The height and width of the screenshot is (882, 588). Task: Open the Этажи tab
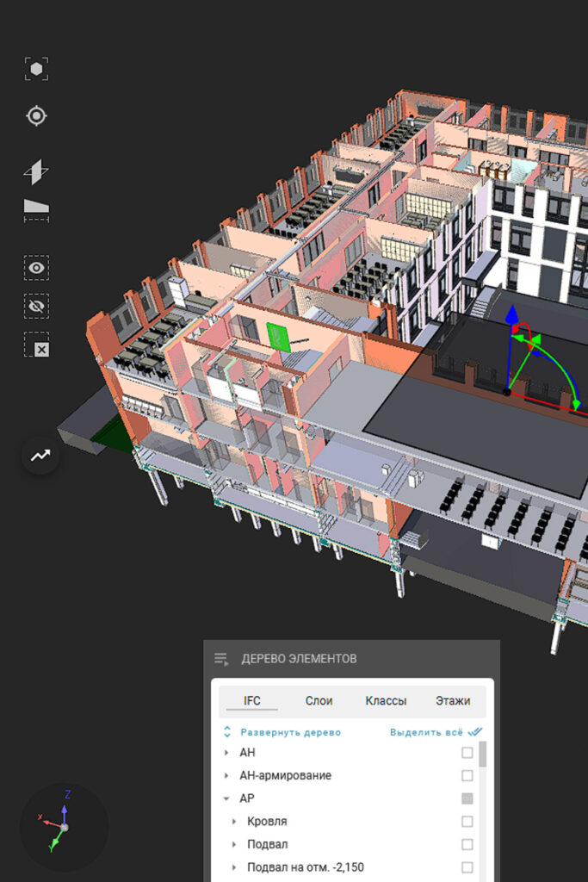pyautogui.click(x=452, y=701)
